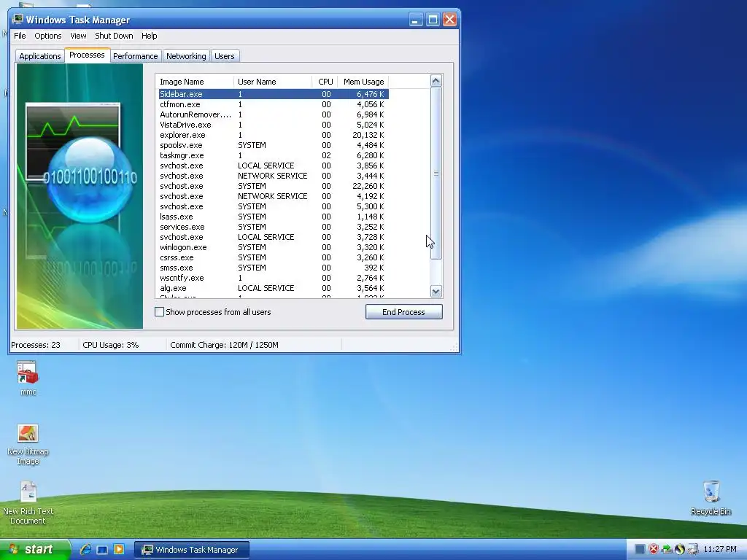
Task: Click the Task Manager side artwork image
Action: click(x=80, y=195)
